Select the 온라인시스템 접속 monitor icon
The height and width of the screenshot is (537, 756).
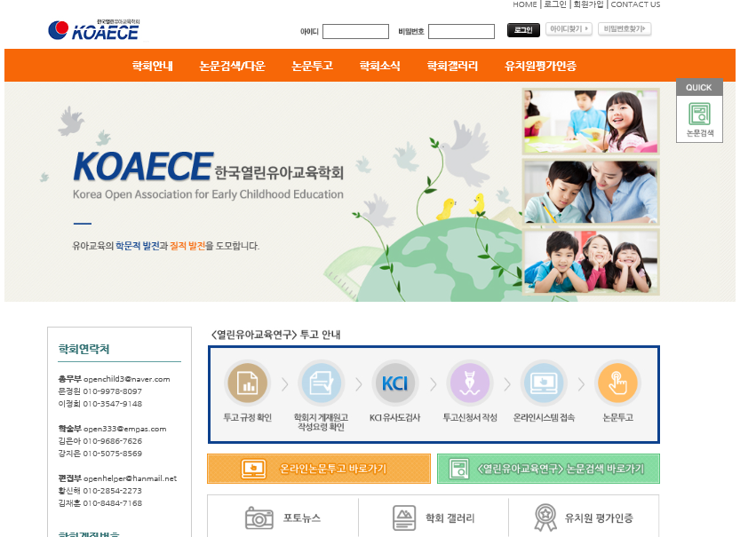click(x=544, y=383)
